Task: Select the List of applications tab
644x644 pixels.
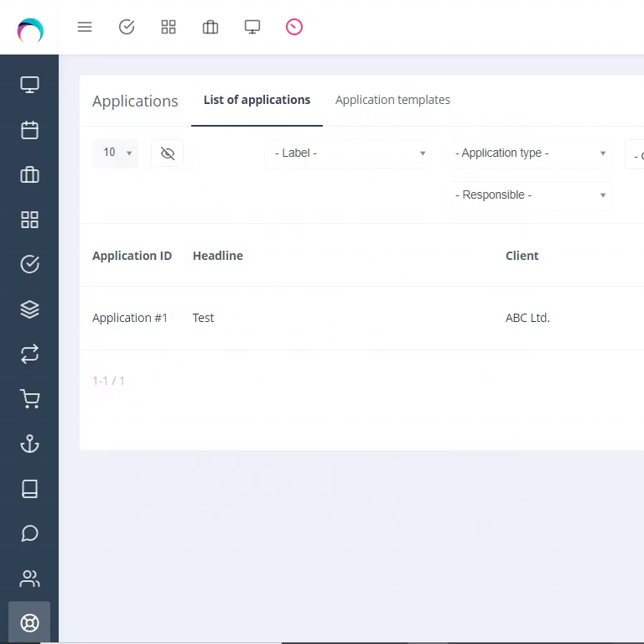Action: pos(257,100)
